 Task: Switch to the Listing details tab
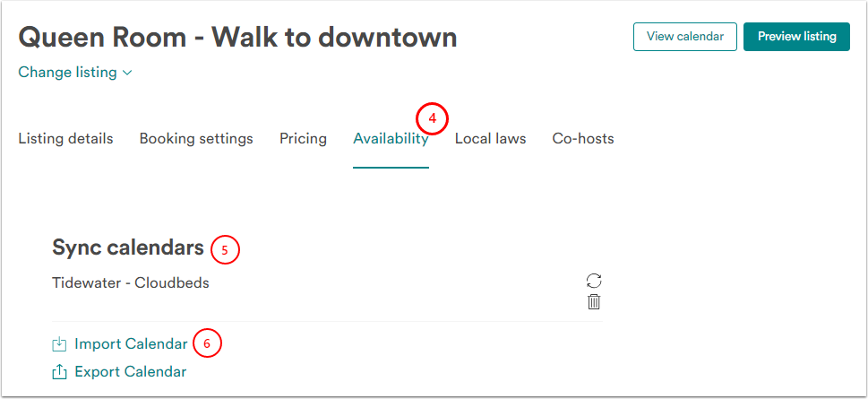click(x=65, y=139)
